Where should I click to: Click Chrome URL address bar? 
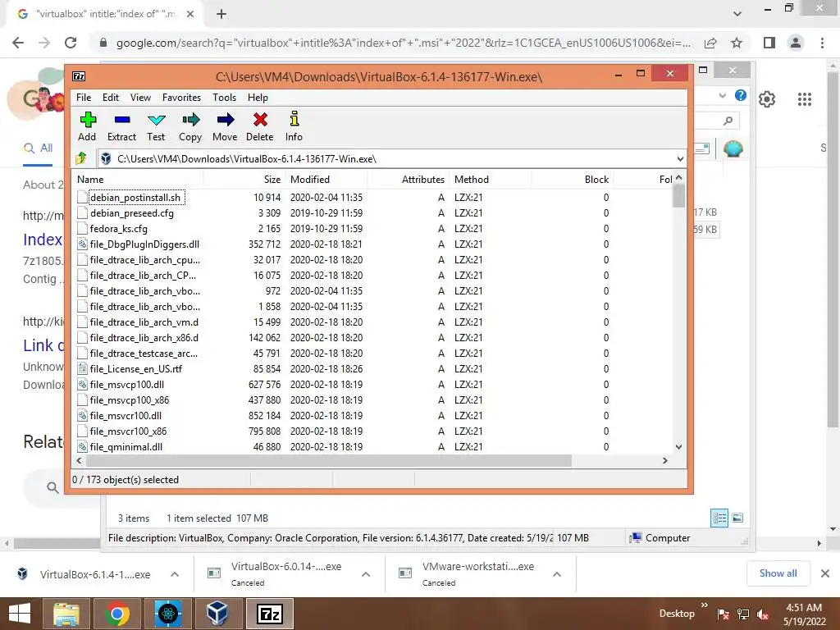point(404,43)
